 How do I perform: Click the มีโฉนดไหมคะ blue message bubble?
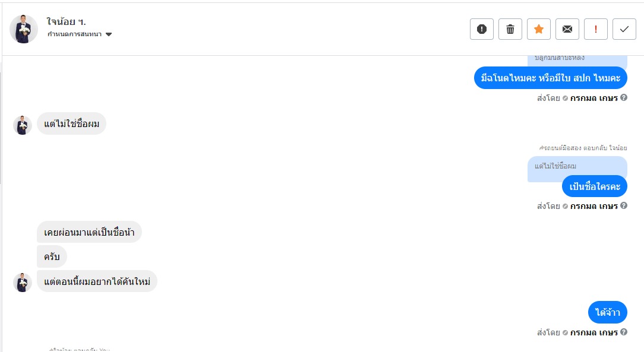[x=550, y=78]
